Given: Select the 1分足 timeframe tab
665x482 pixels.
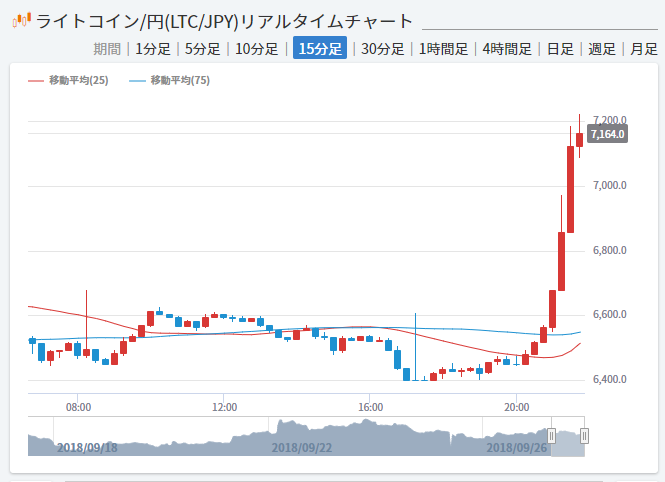Looking at the screenshot, I should (152, 49).
